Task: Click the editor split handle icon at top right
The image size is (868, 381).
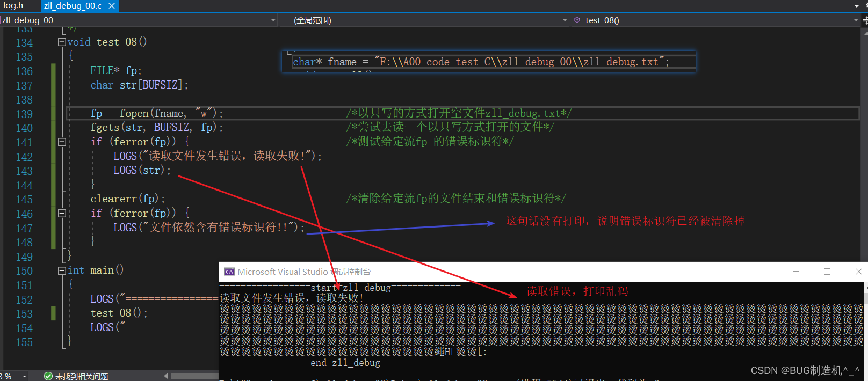Action: (x=865, y=20)
